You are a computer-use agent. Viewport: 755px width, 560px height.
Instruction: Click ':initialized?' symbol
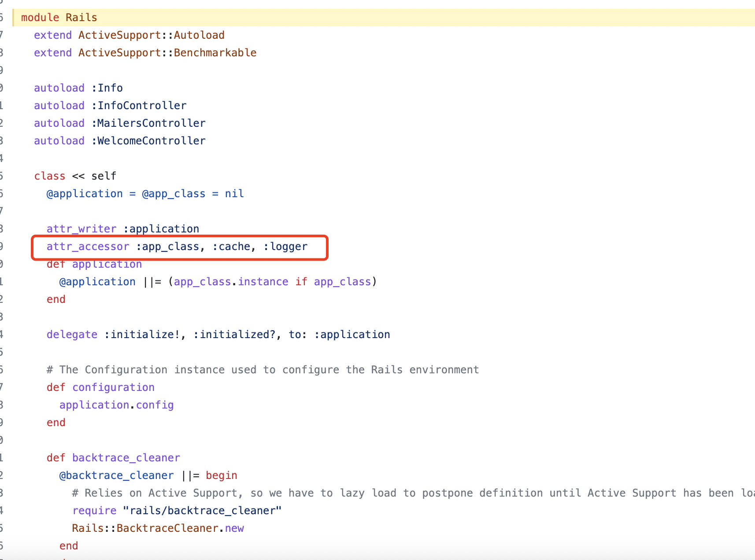[234, 335]
